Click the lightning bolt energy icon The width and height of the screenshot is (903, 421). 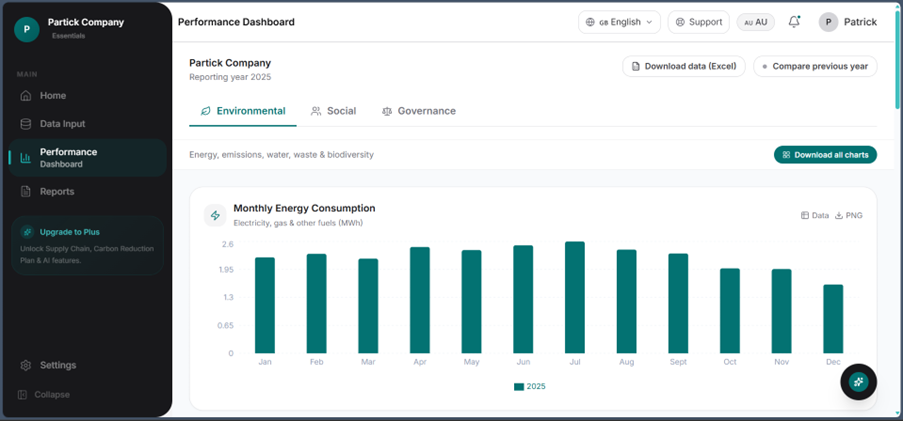click(215, 215)
